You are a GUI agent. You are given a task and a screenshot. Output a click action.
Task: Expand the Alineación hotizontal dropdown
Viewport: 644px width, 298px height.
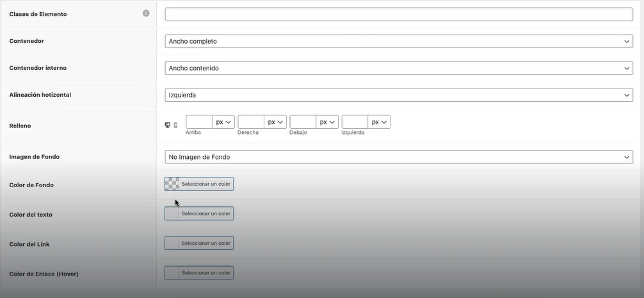(x=399, y=95)
